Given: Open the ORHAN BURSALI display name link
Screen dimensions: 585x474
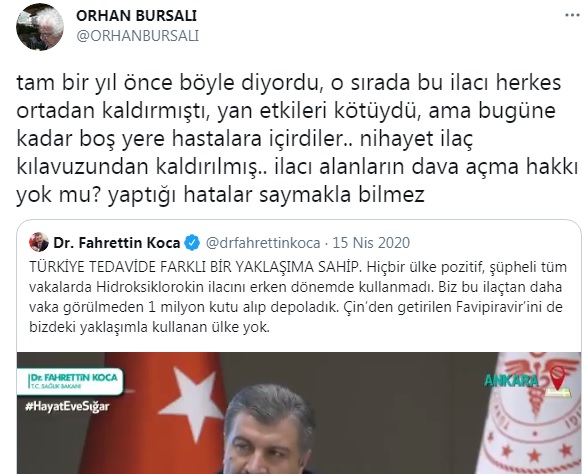Looking at the screenshot, I should coord(136,16).
